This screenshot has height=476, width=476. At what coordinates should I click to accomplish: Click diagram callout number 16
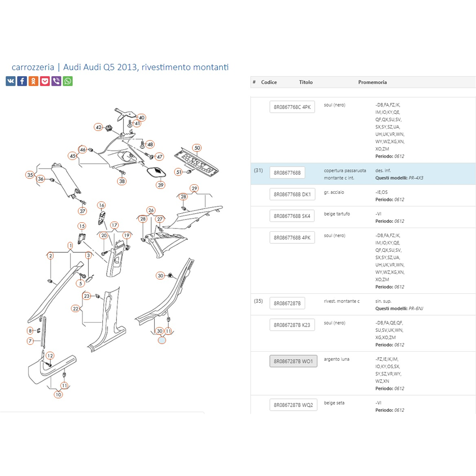pyautogui.click(x=101, y=205)
